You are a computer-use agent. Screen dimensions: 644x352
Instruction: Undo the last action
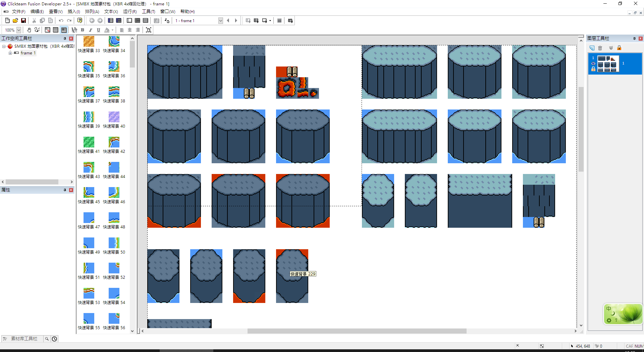coord(61,20)
